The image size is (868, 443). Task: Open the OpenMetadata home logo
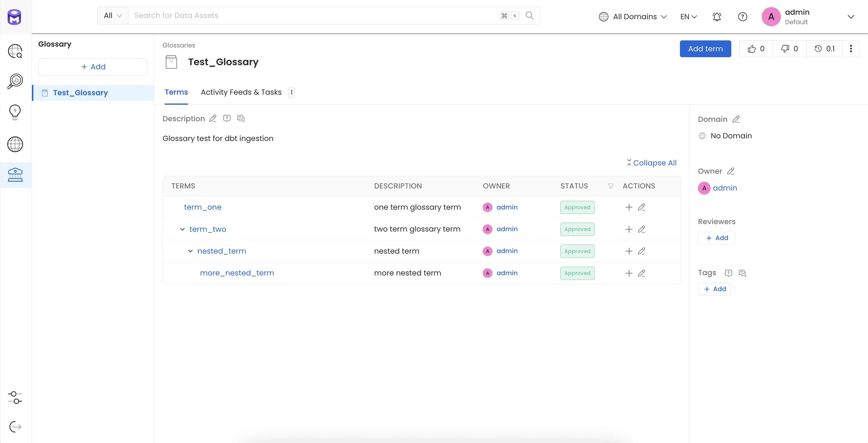click(14, 17)
